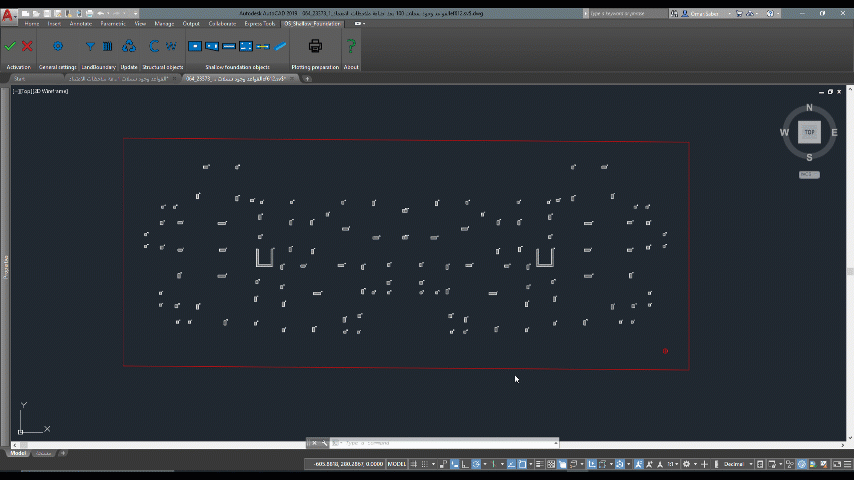Open the Parametric ribbon tab
Image resolution: width=854 pixels, height=480 pixels.
coord(113,23)
